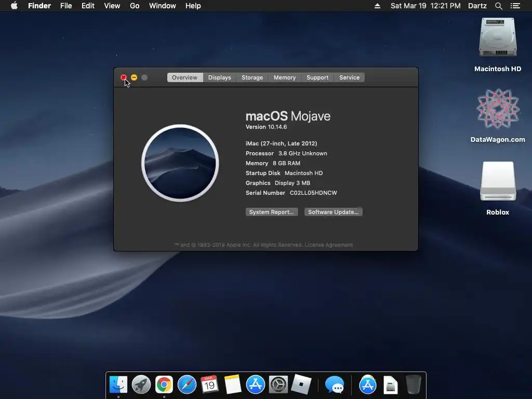Open Launchpad rocket in the Dock
Screen dimensions: 532x399
coord(141,385)
